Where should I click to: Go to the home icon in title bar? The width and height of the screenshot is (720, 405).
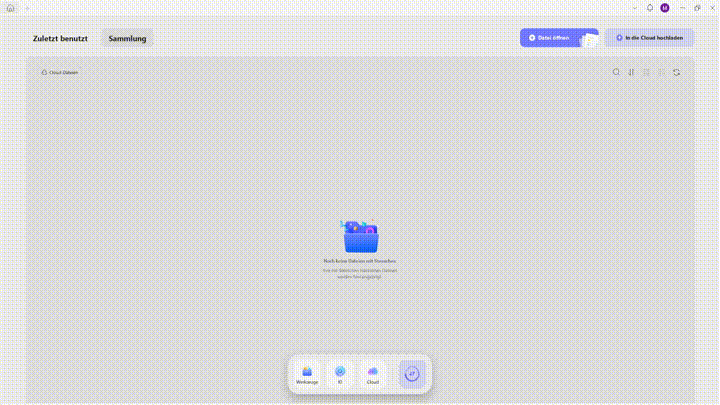(11, 8)
